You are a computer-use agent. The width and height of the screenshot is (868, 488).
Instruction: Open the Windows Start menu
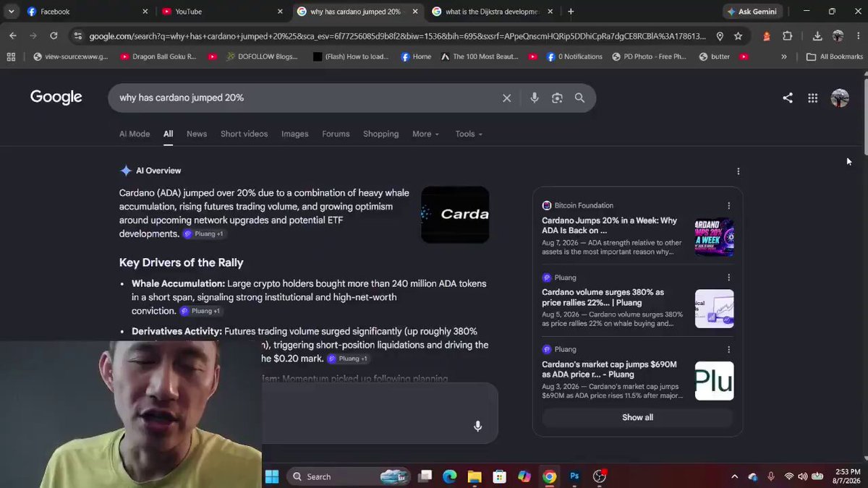click(272, 476)
